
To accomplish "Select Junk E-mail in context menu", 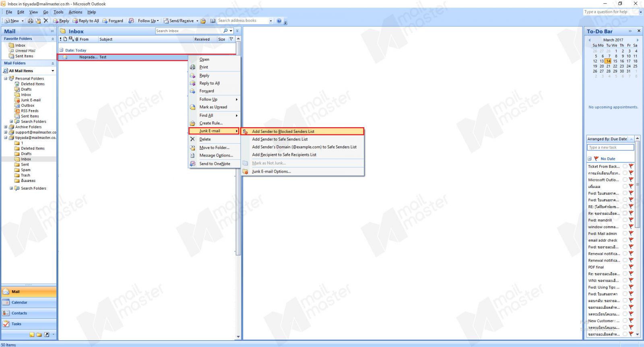I will (214, 131).
